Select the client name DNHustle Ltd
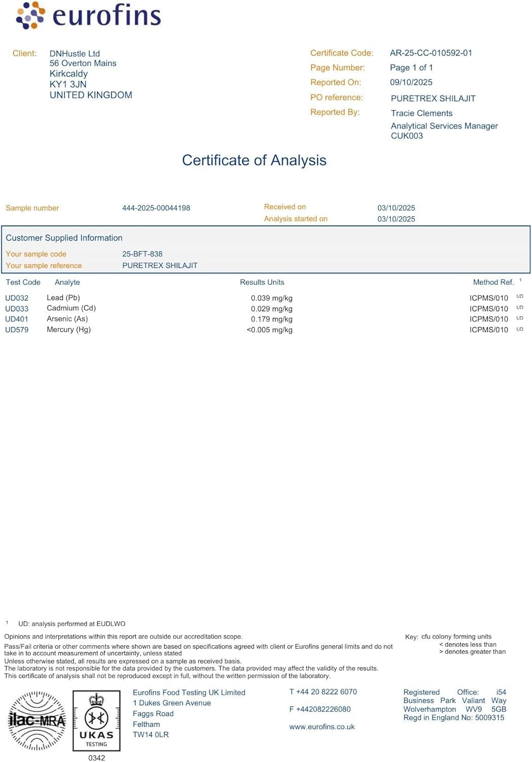This screenshot has width=532, height=762. [75, 53]
